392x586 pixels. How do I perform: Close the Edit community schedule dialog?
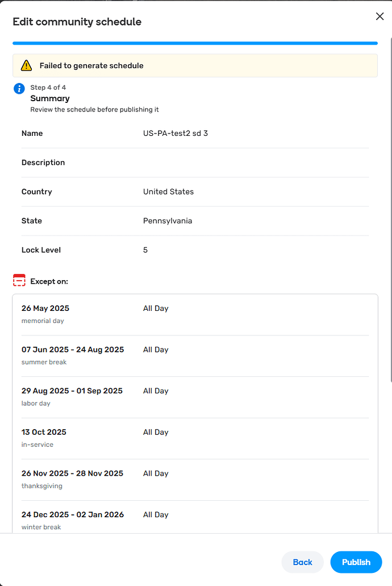click(x=380, y=16)
